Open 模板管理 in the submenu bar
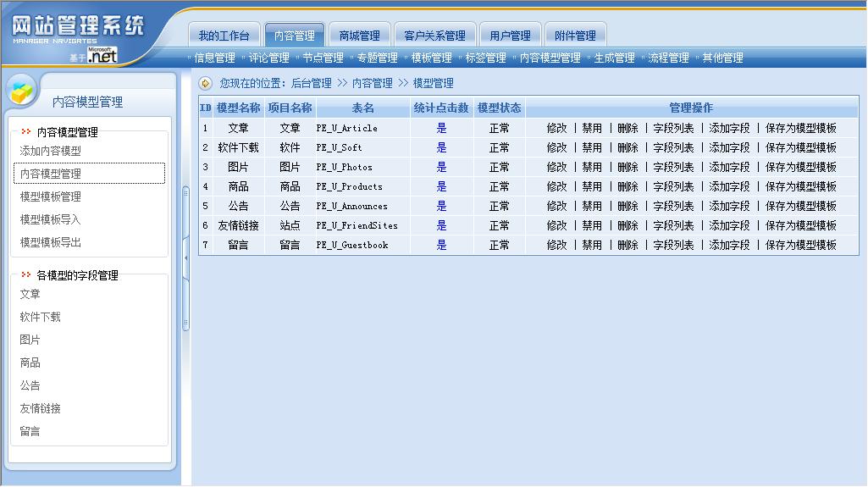Screen dimensions: 868x487 click(x=431, y=58)
